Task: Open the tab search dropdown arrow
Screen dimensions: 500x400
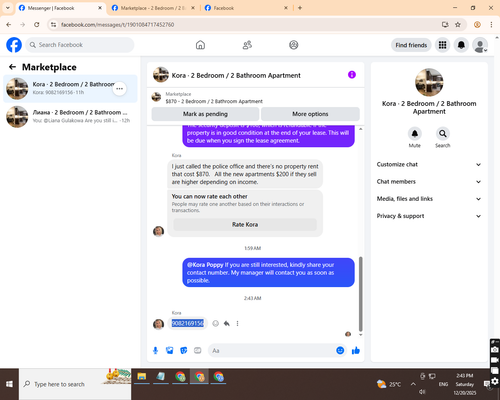Action: (8, 8)
